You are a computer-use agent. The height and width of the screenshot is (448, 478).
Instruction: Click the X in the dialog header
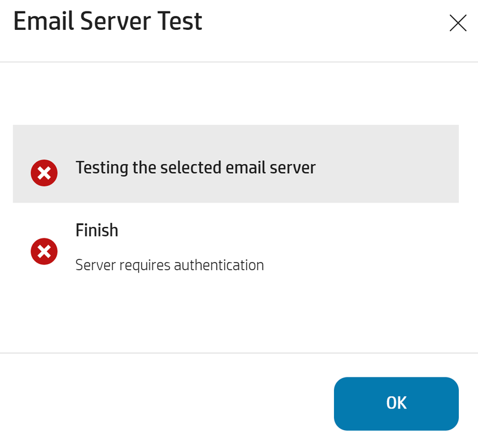[x=458, y=23]
